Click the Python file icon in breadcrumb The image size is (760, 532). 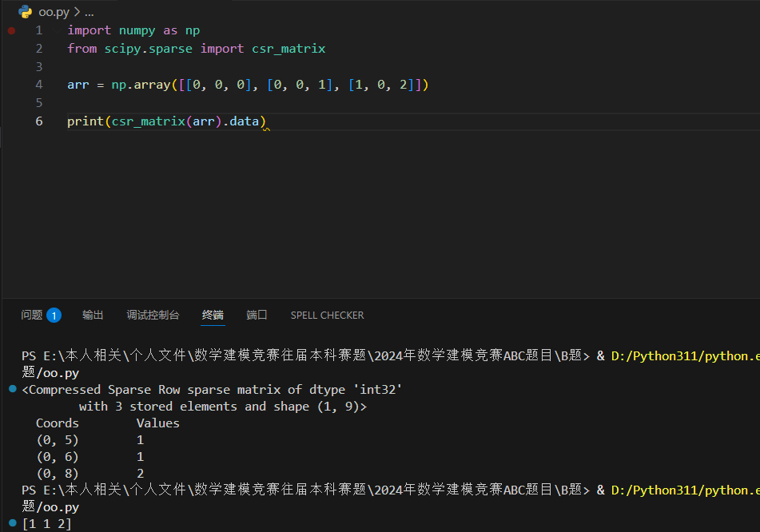coord(26,12)
